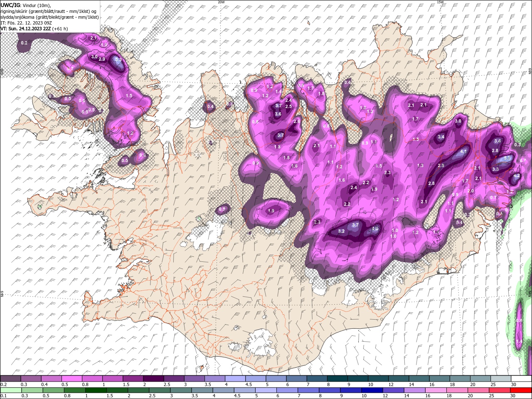532x399 pixels.
Task: Click the 'UWC/IG: Vindur (10m),' title line
Action: click(x=25, y=5)
